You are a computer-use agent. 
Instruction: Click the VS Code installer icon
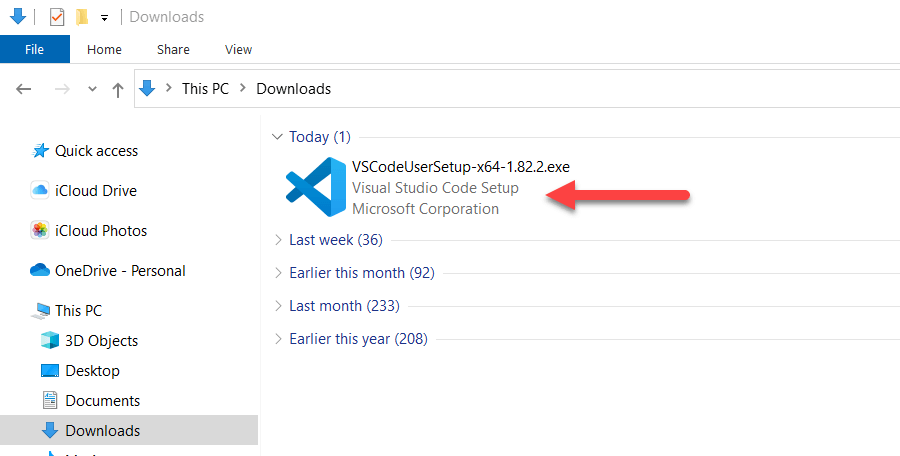(315, 187)
